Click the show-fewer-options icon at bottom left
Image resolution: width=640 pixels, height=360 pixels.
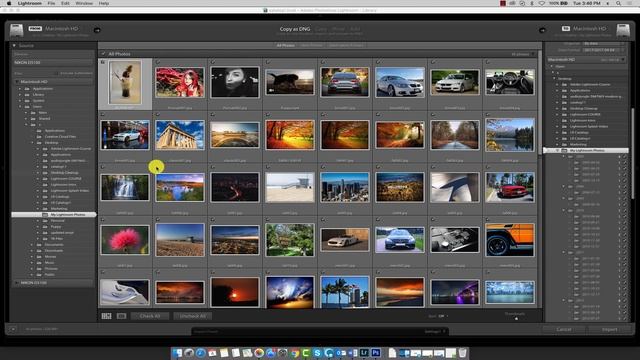coord(13,329)
